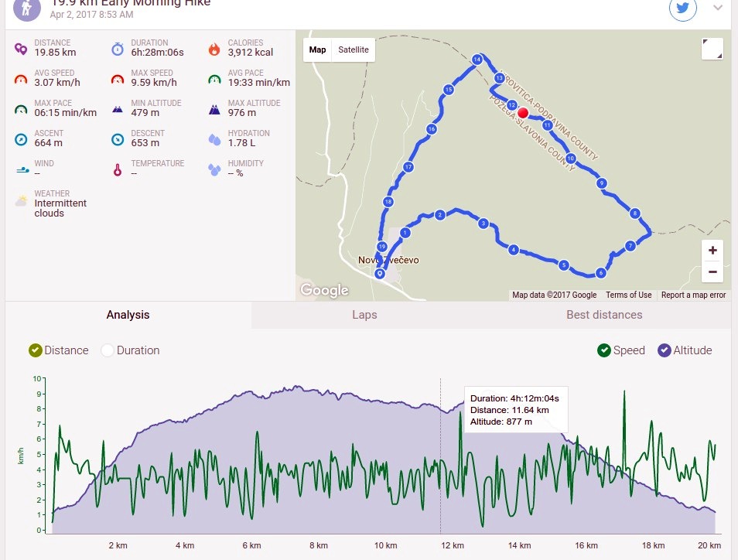738x560 pixels.
Task: Expand the workout options chevron
Action: (x=717, y=8)
